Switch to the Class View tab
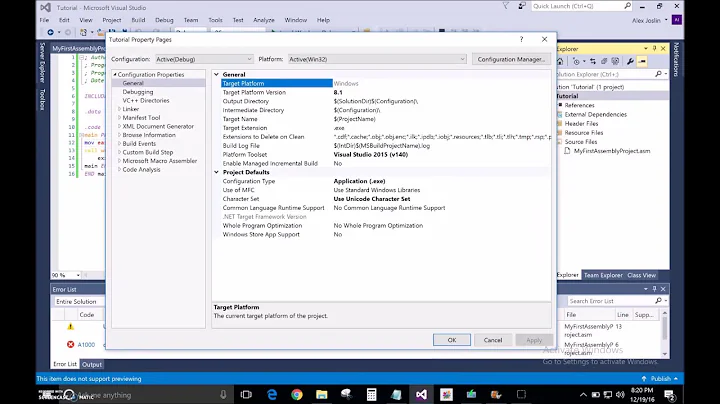Viewport: 720px width, 404px height. [641, 275]
